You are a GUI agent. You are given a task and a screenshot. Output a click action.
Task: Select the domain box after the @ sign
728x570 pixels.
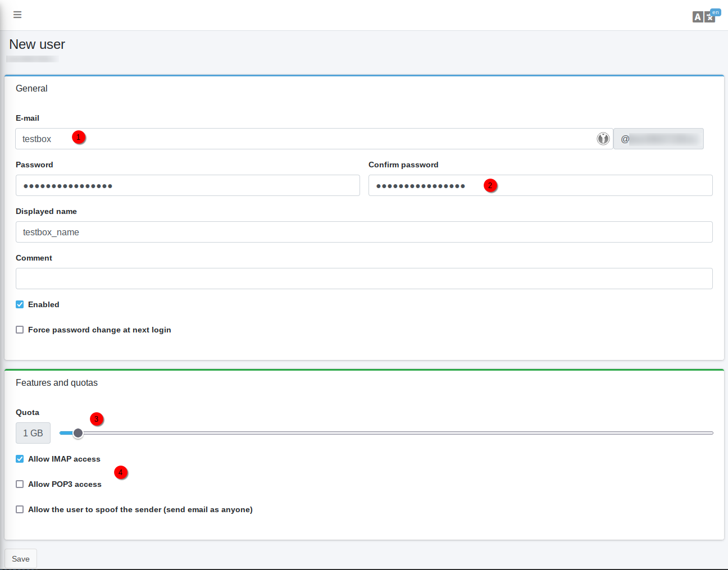click(x=658, y=139)
